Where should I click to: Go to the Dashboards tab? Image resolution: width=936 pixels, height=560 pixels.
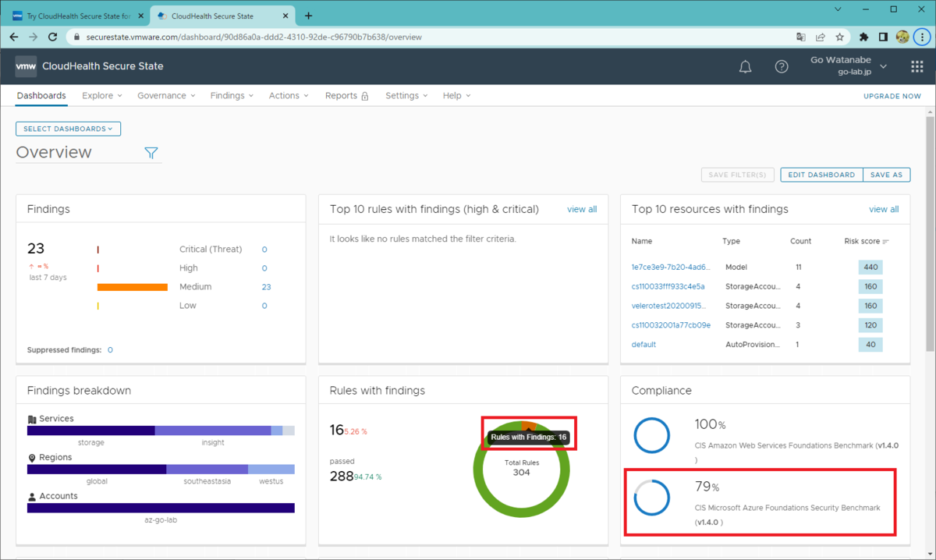(41, 96)
